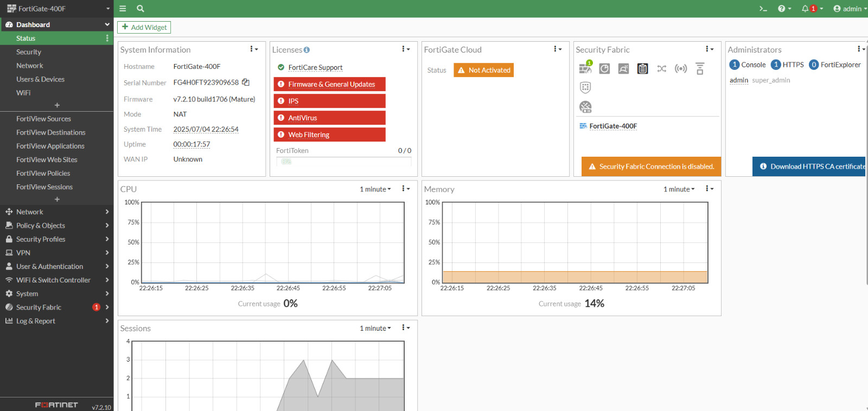Open the help question mark menu
This screenshot has height=411, width=868.
pos(784,9)
